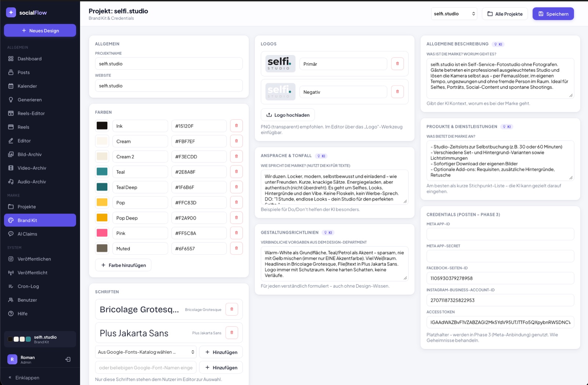Expand the Google-Fonts-Katalog dropdown
The width and height of the screenshot is (588, 385).
click(x=146, y=352)
